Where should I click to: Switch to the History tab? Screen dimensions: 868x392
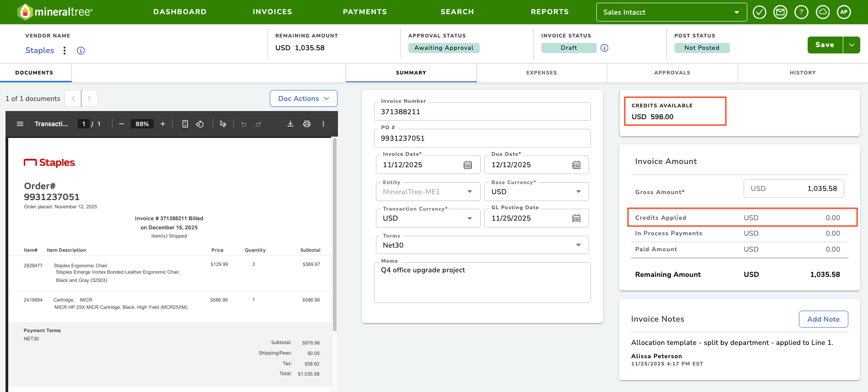tap(803, 73)
